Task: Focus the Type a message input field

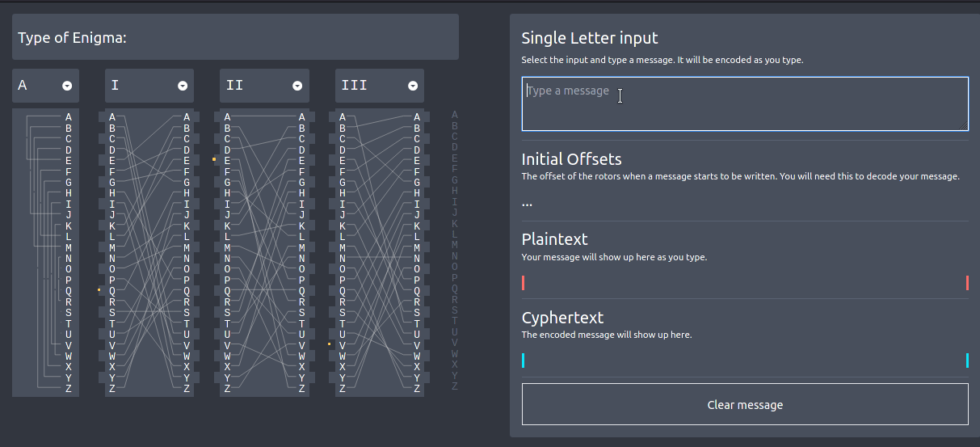Action: (x=745, y=103)
